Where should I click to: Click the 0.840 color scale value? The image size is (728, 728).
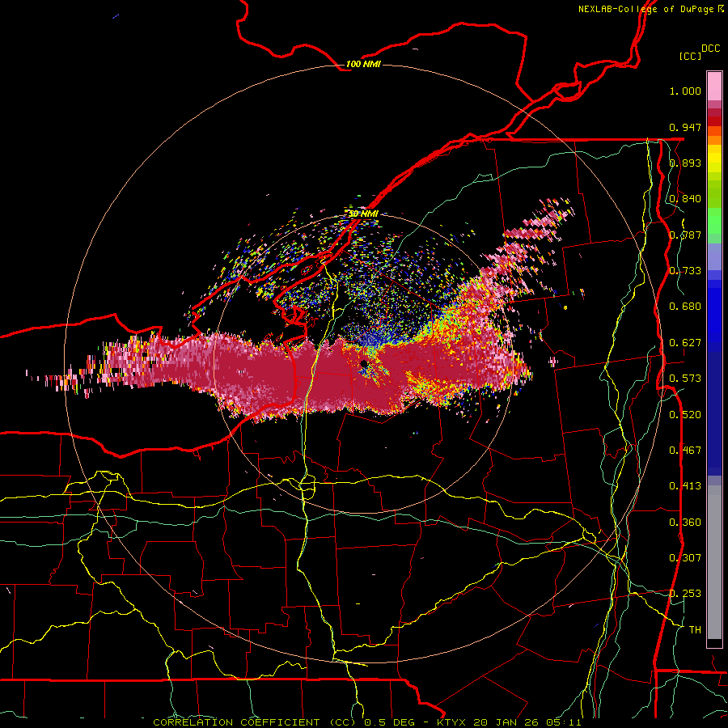tap(685, 199)
